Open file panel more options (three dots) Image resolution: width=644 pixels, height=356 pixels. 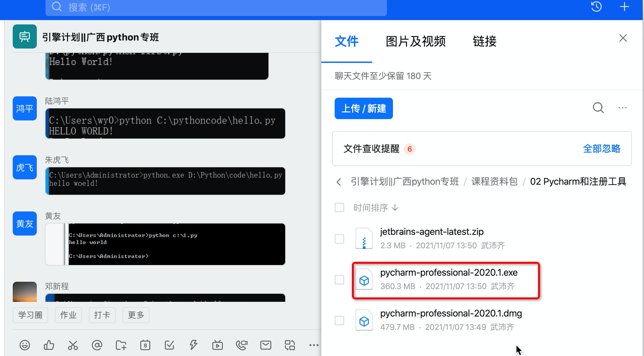623,108
